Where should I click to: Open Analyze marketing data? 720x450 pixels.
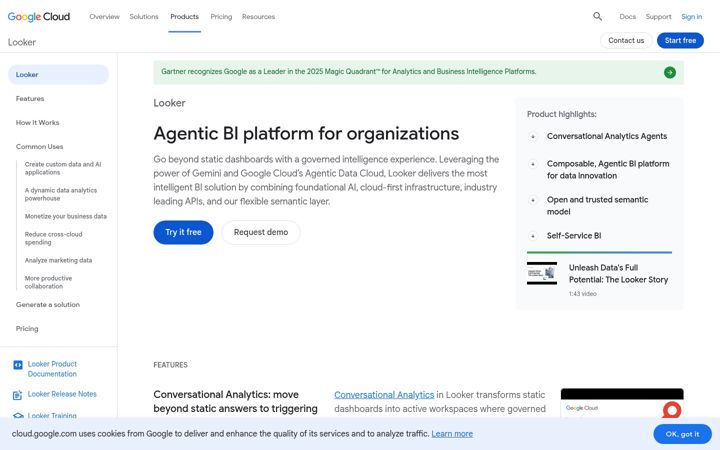click(58, 260)
